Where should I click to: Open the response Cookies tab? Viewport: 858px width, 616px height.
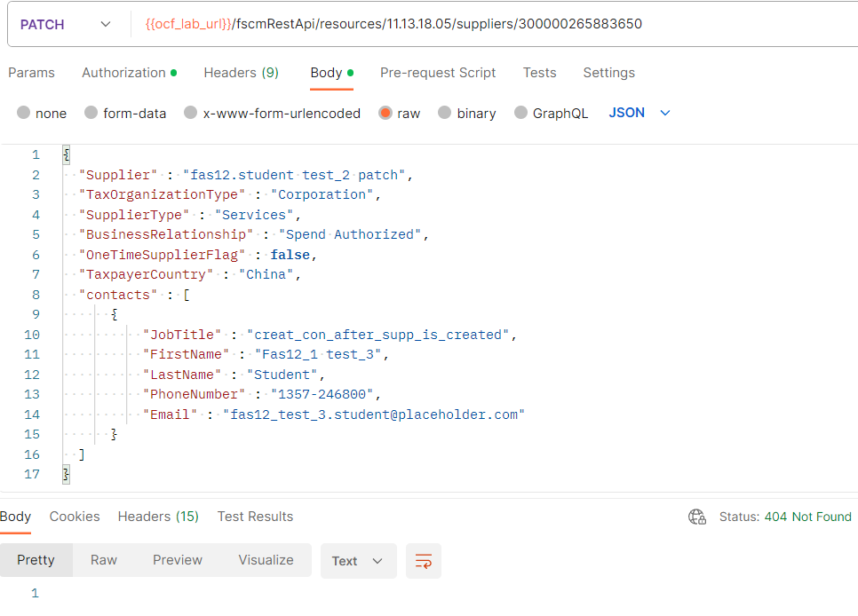click(75, 517)
